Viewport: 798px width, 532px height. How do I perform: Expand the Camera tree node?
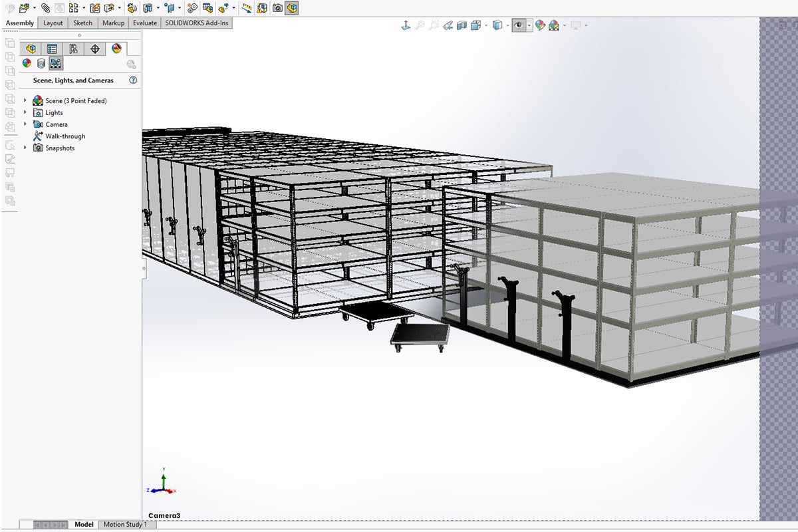[25, 124]
